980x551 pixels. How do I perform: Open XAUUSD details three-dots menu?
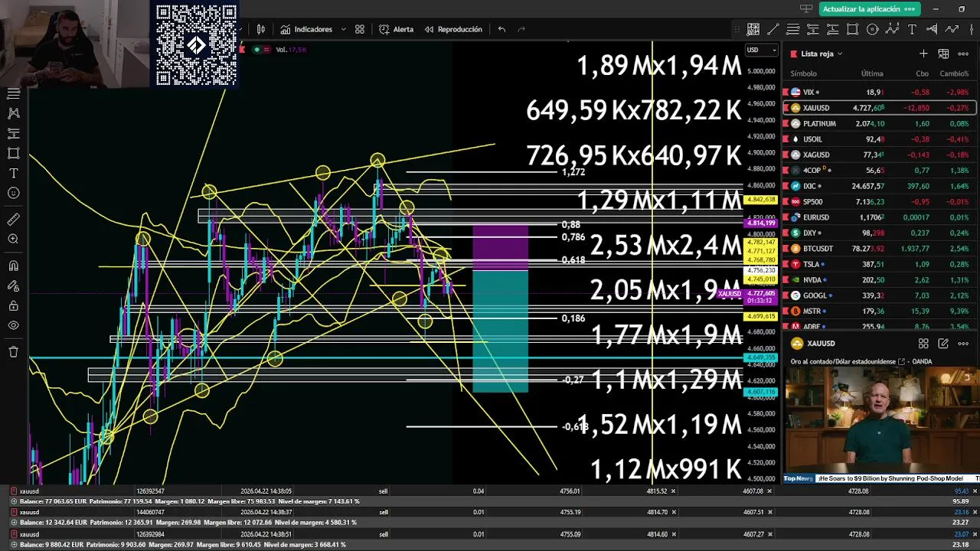963,344
